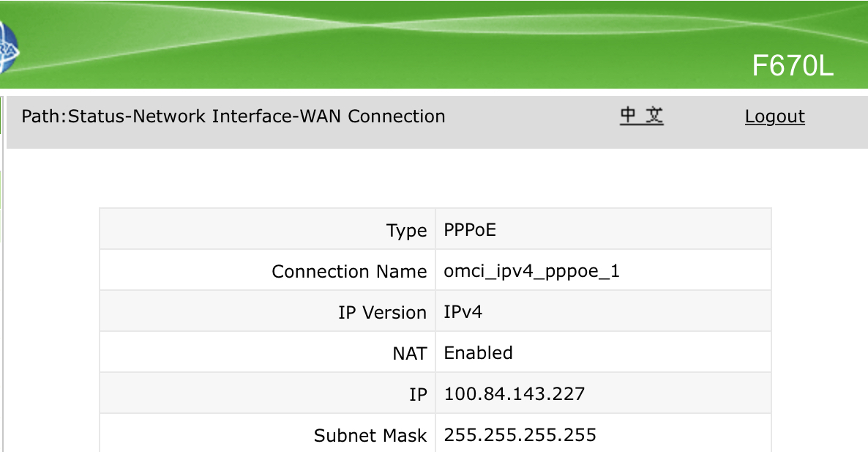868x452 pixels.
Task: Click the Subnet Mask label
Action: pyautogui.click(x=370, y=435)
